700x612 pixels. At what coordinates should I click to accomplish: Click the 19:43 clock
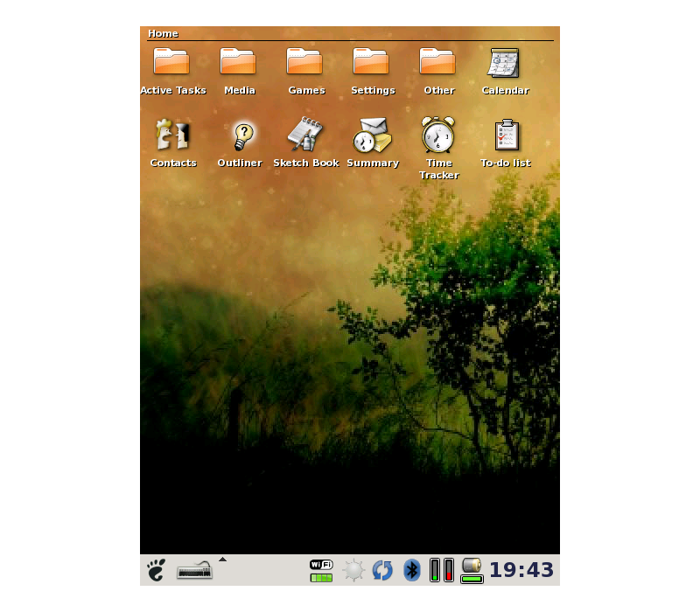tap(521, 570)
